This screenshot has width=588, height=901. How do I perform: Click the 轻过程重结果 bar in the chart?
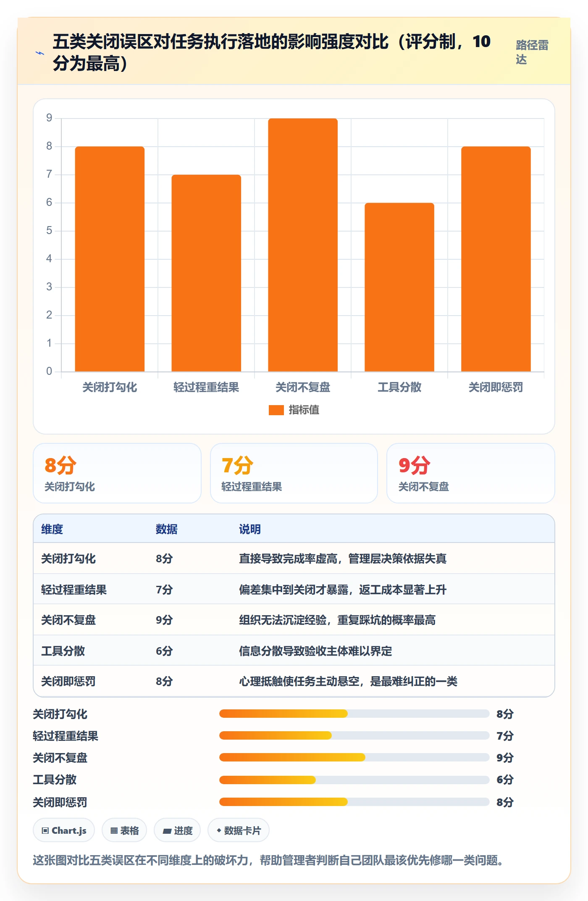click(206, 273)
